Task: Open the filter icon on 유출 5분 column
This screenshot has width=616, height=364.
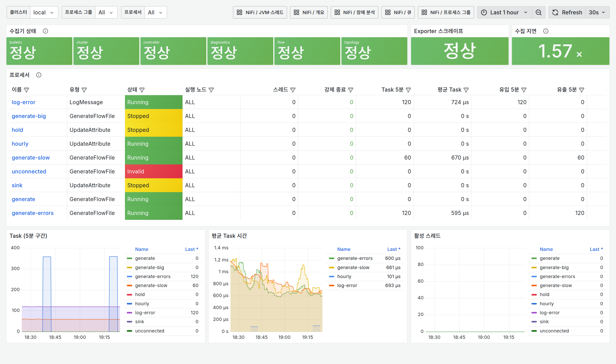Action: (x=582, y=90)
